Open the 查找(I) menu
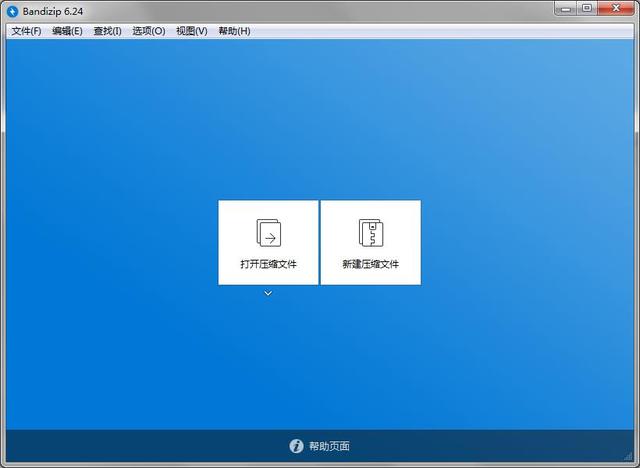Screen dimensions: 640x468 (107, 31)
